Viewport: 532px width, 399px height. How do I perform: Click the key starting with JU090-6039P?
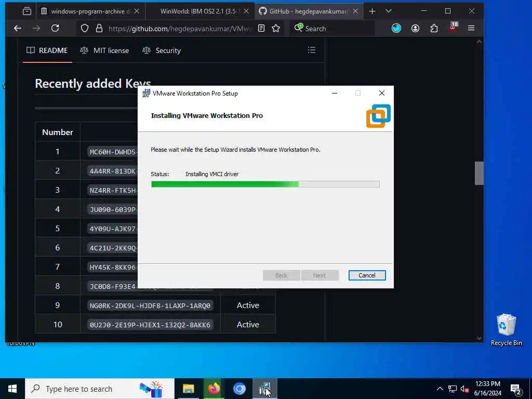coord(113,210)
